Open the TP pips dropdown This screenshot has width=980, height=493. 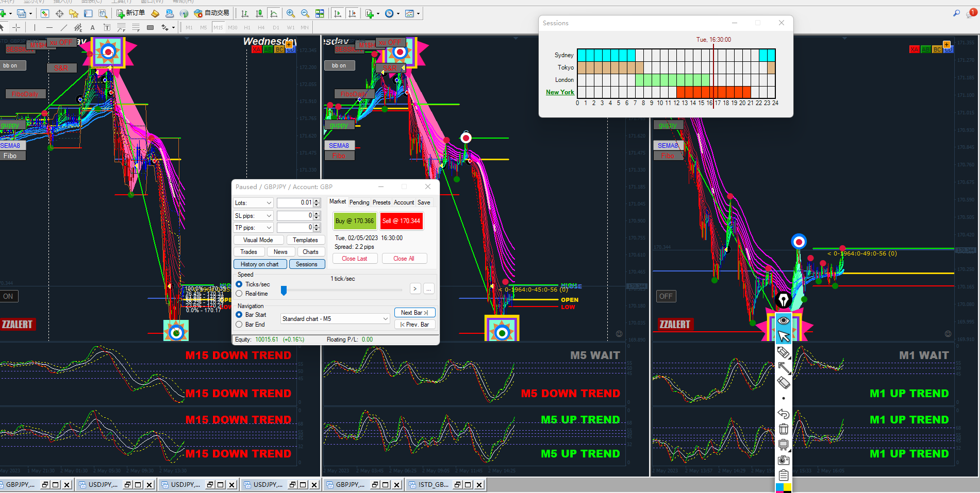253,228
